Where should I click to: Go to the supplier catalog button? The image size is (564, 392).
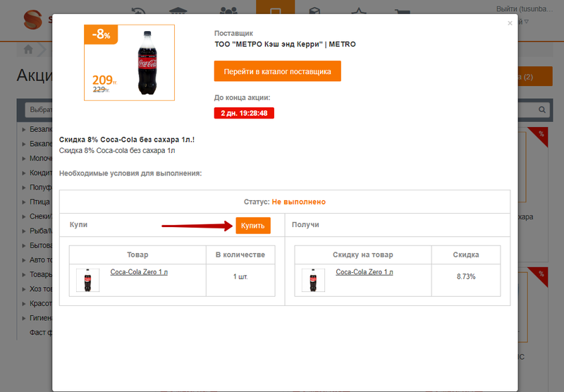(x=277, y=71)
